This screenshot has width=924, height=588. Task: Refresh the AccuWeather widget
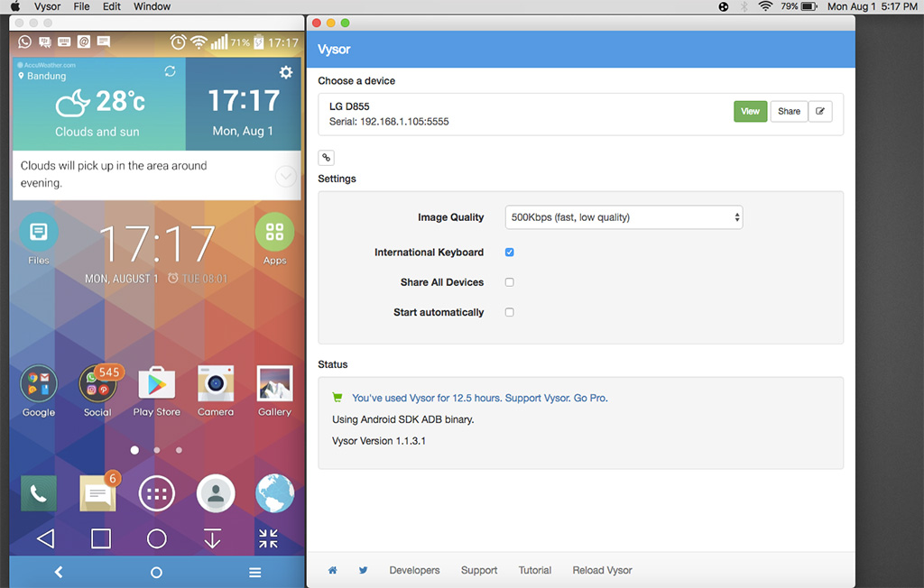click(171, 71)
